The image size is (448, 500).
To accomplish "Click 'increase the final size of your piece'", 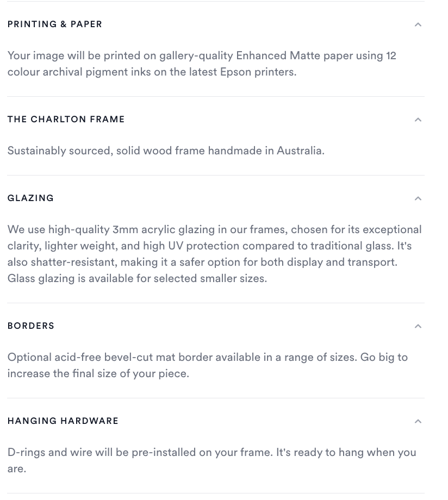I will (98, 373).
